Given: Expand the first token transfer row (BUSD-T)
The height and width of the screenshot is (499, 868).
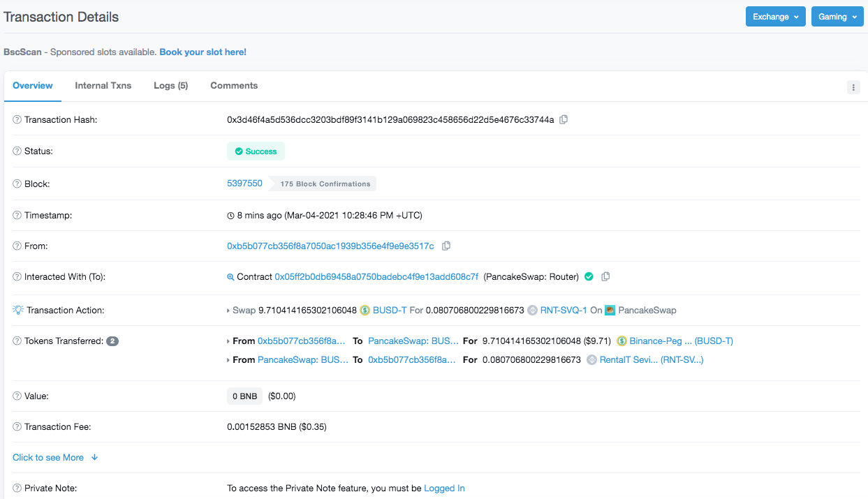Looking at the screenshot, I should tap(229, 341).
